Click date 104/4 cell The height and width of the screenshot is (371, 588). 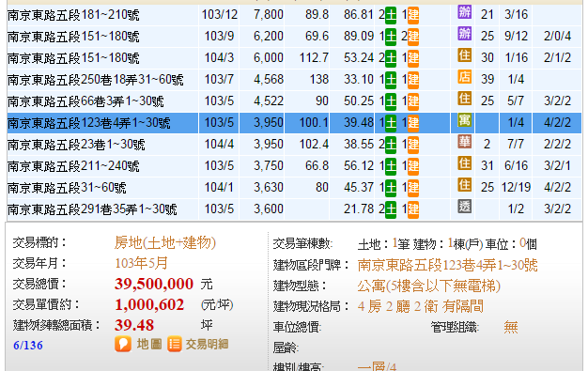click(x=220, y=145)
